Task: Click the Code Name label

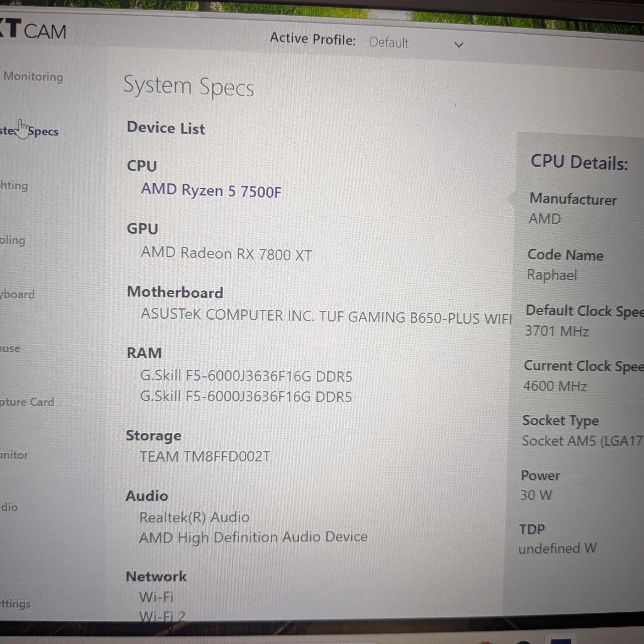Action: [565, 255]
